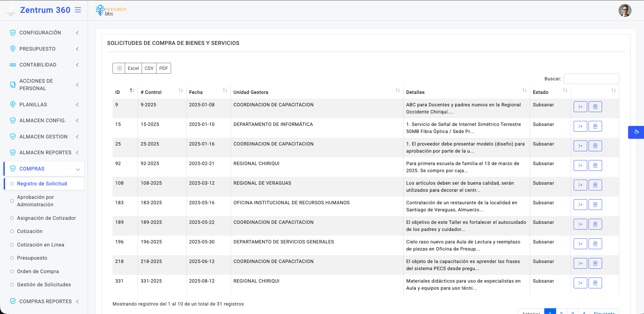Sort table by ID column
Screen dimensions: 644x314
(125, 92)
